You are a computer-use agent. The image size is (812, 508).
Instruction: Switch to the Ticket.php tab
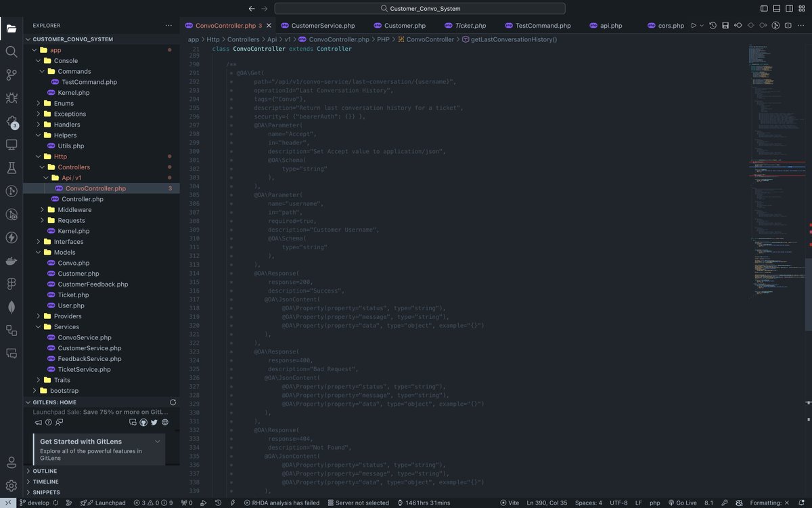click(465, 26)
